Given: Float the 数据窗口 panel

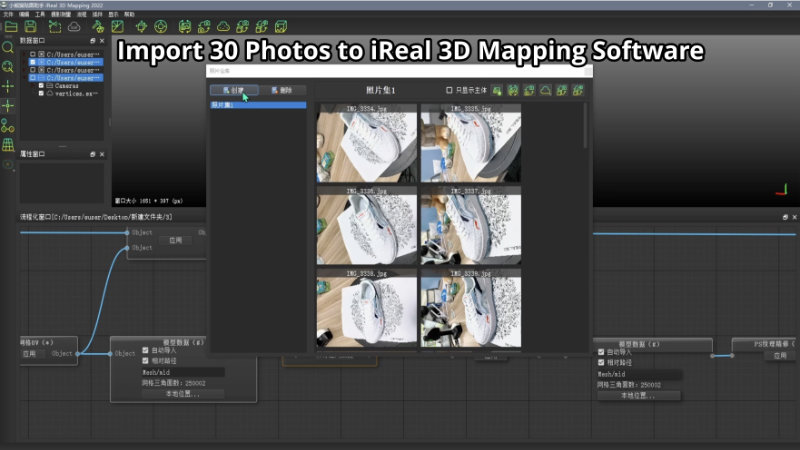Looking at the screenshot, I should coord(92,41).
